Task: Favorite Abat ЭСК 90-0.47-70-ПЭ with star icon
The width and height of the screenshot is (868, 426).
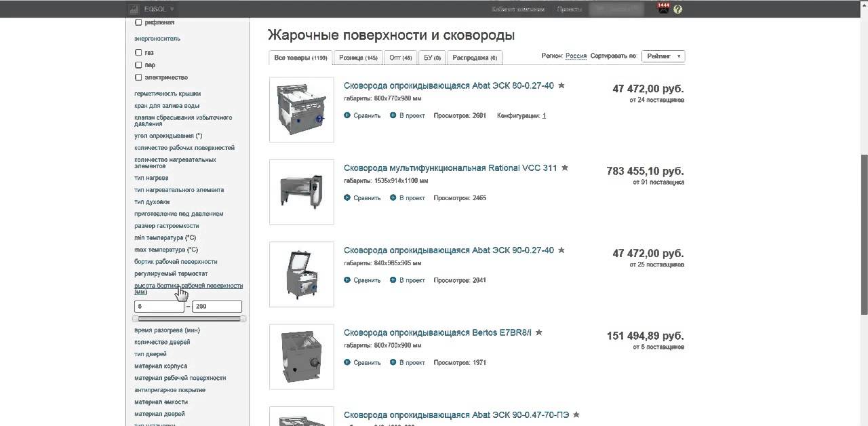Action: (576, 414)
